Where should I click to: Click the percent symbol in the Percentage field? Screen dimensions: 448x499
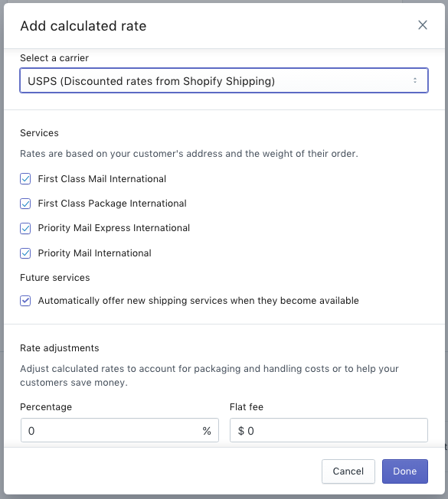tap(207, 431)
